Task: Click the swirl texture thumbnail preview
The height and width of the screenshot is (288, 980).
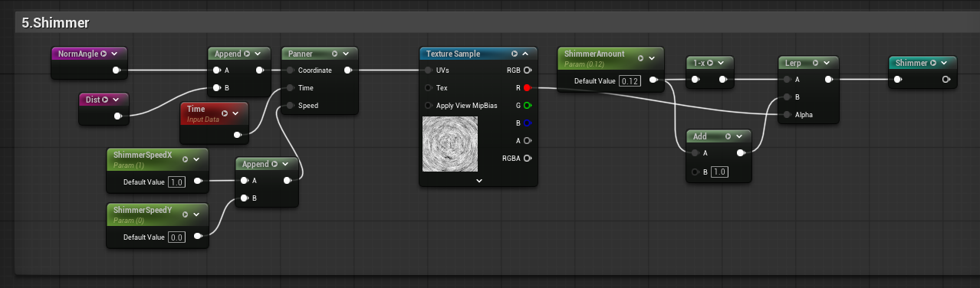Action: click(450, 144)
